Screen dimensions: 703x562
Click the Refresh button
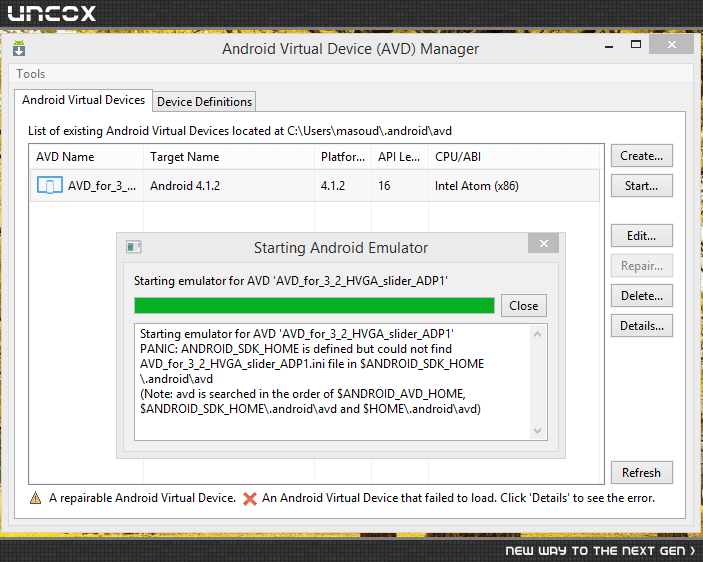[642, 473]
